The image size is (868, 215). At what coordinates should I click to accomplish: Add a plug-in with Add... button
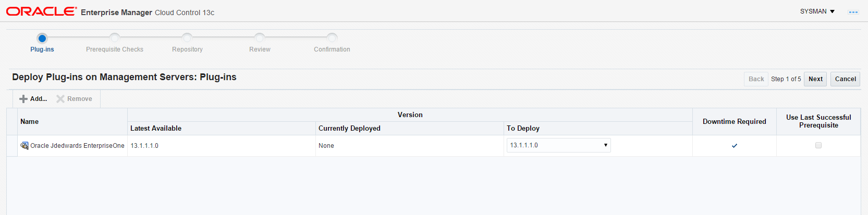click(33, 99)
